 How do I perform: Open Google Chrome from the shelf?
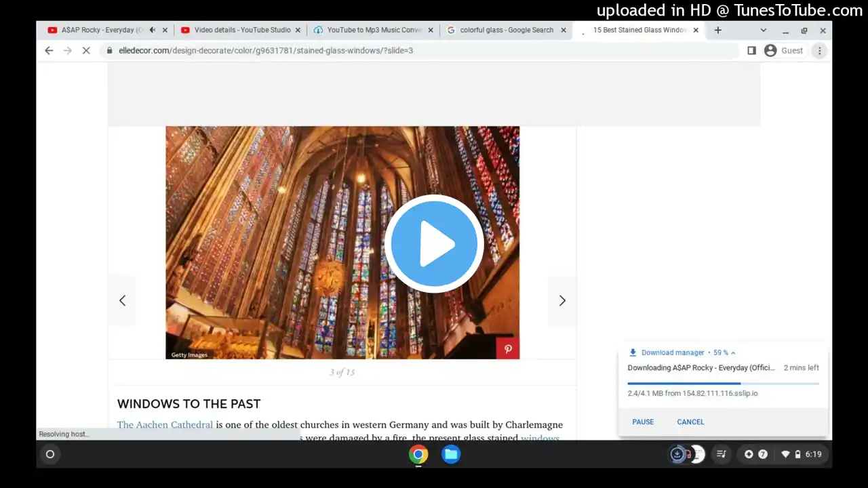click(418, 454)
